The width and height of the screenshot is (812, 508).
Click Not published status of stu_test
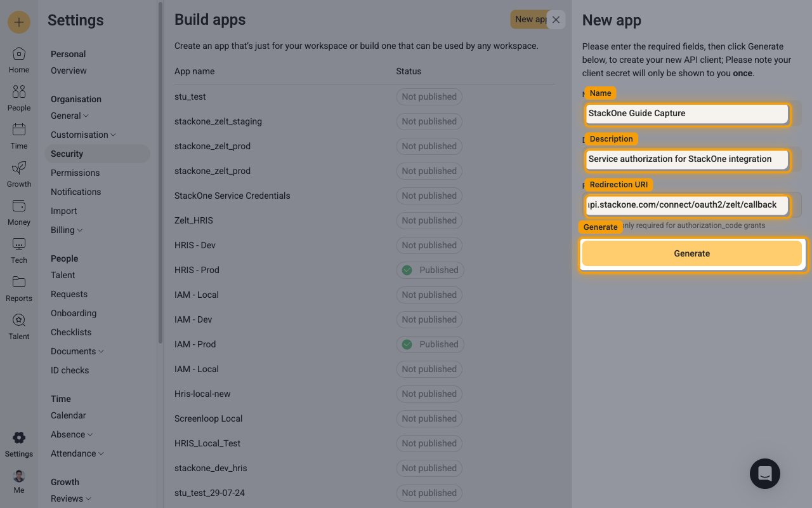[x=429, y=97]
